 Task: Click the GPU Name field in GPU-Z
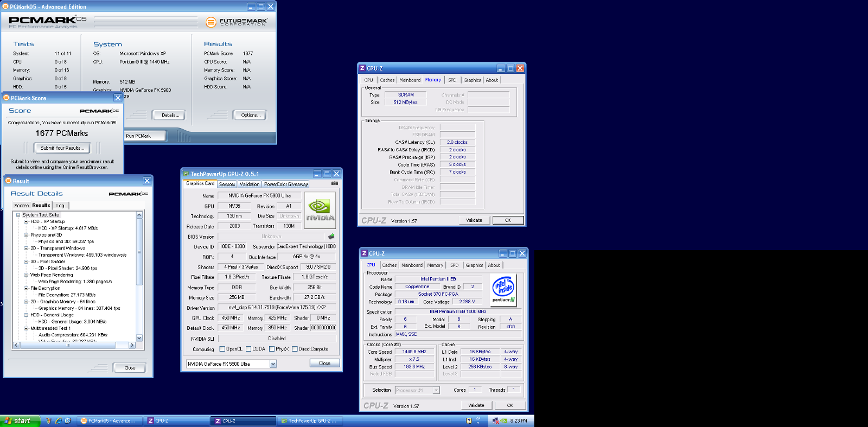click(x=259, y=196)
